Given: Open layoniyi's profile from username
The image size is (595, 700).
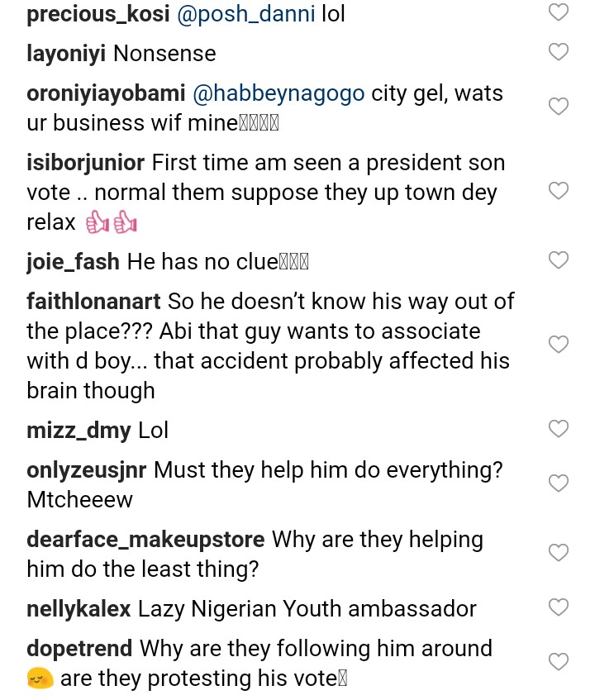Looking at the screenshot, I should pos(66,54).
